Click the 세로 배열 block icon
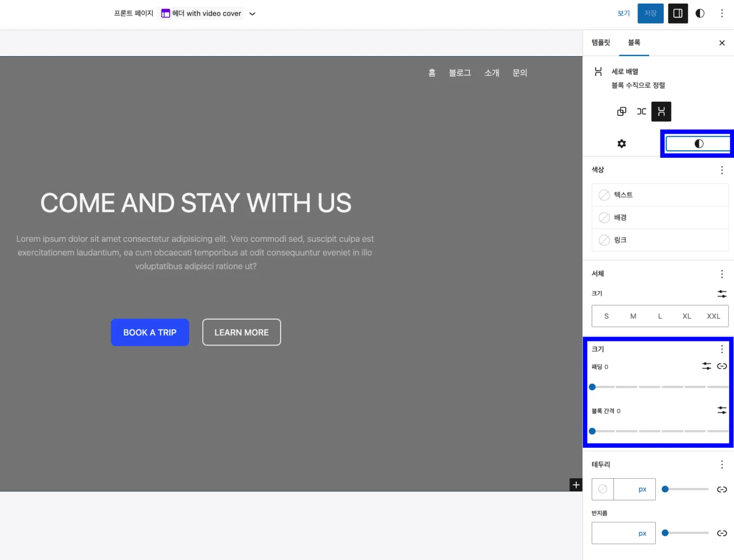 click(x=598, y=72)
